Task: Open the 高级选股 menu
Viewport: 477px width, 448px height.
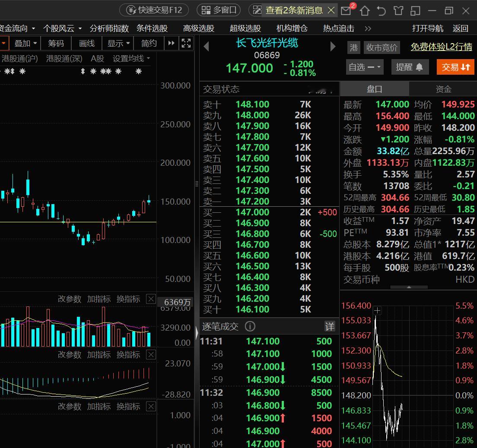Action: 199,28
